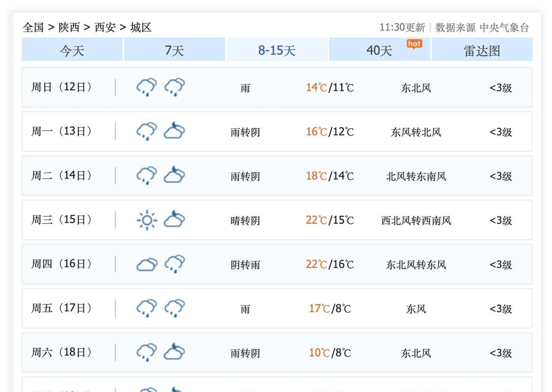The height and width of the screenshot is (392, 552).
Task: Open the 雷达图 radar tab
Action: [482, 50]
